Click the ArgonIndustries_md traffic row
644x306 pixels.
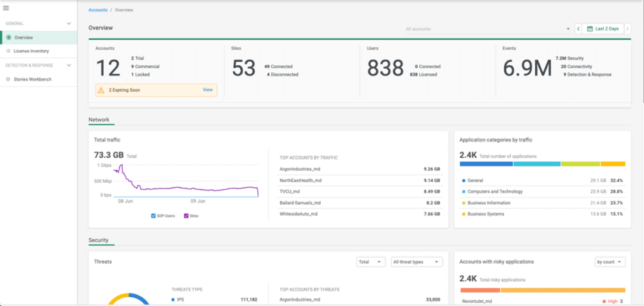358,168
